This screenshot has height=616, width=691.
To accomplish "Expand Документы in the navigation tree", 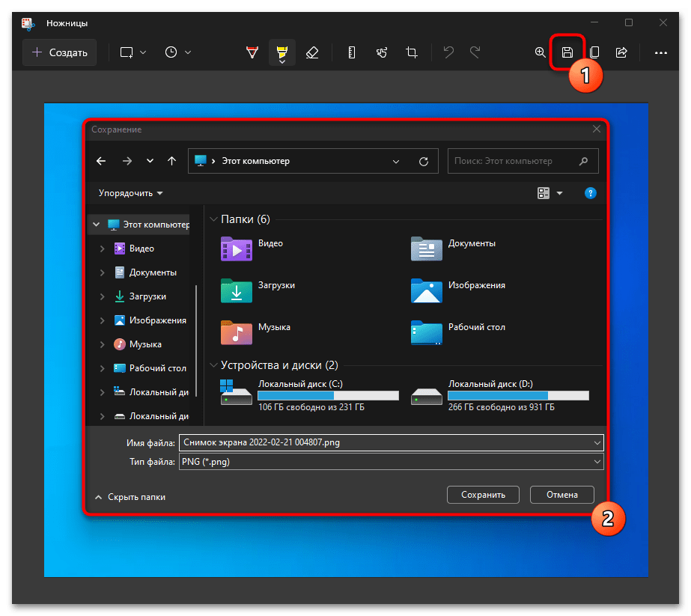I will [x=103, y=272].
